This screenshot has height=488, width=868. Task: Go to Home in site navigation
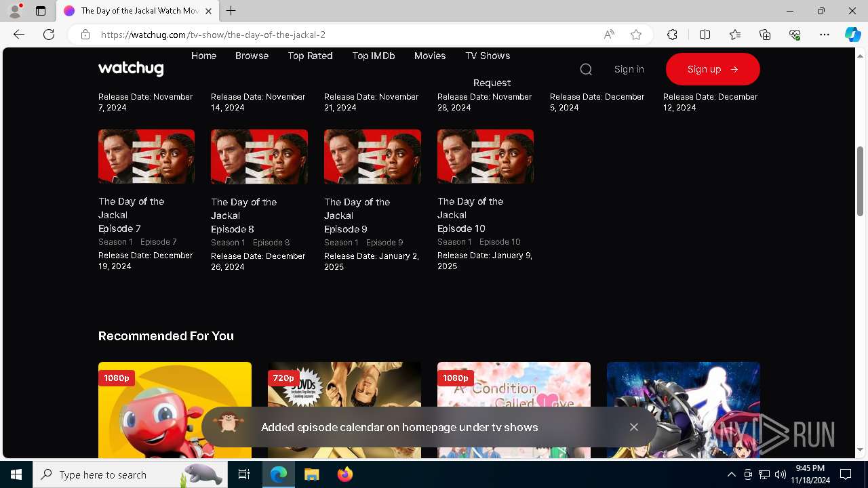203,56
